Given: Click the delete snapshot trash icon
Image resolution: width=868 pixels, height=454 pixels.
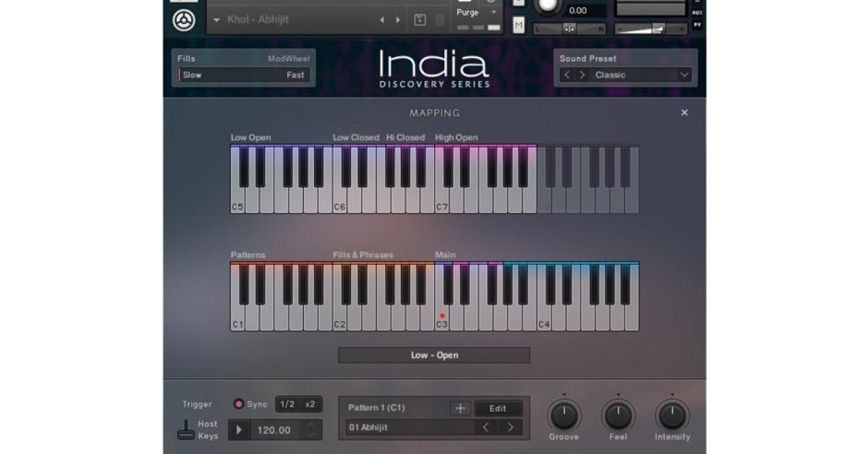Looking at the screenshot, I should 440,20.
